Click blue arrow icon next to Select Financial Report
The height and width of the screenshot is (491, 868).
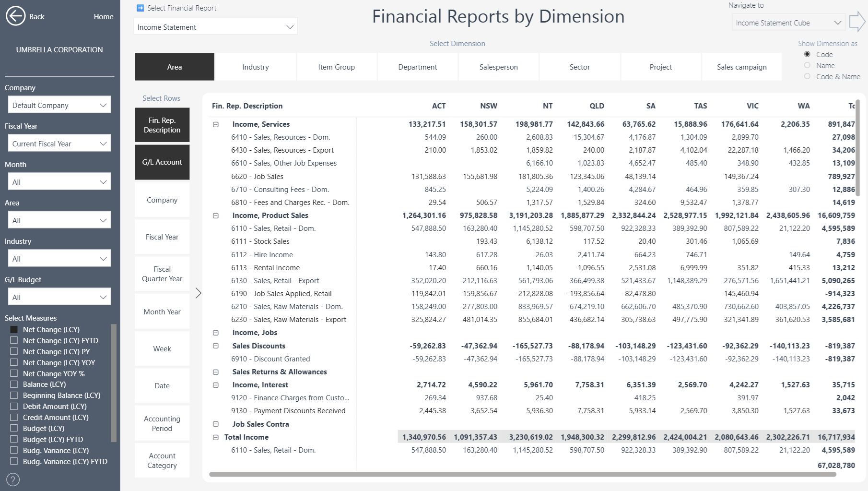pyautogui.click(x=140, y=8)
